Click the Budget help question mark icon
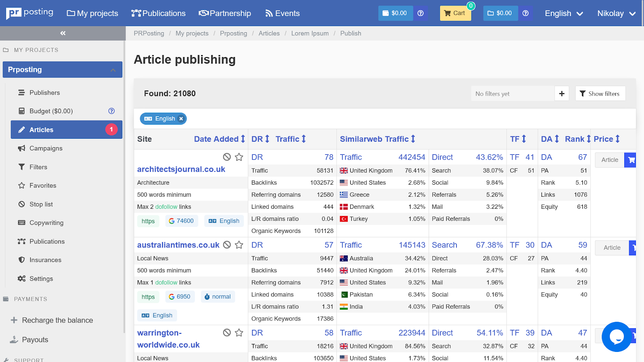Screen dimensions: 644x362 coord(111,111)
